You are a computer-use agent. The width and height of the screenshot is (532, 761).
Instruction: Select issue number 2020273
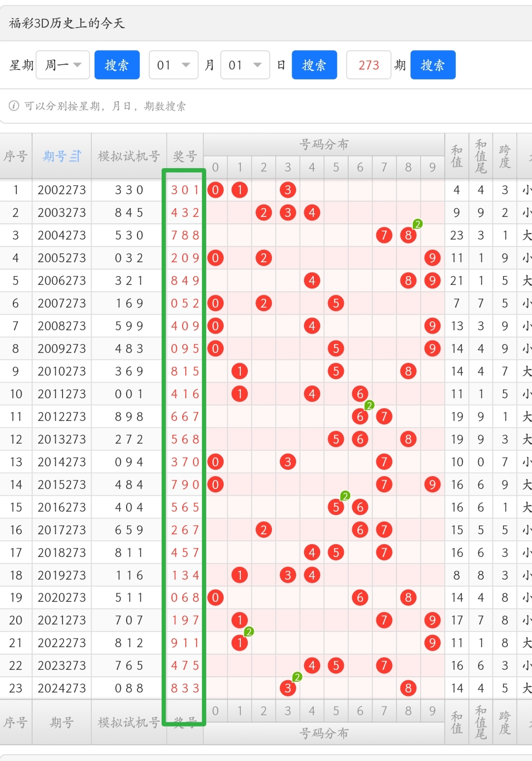coord(62,597)
